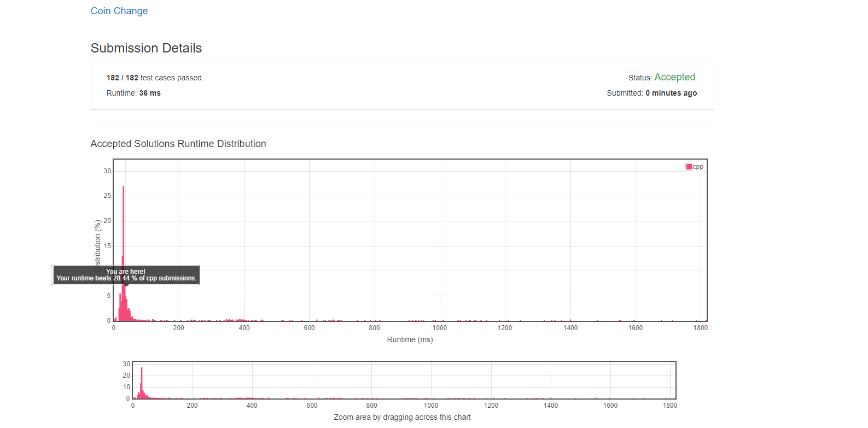Viewport: 868px width, 428px height.
Task: Click the cpp legend label
Action: [698, 167]
